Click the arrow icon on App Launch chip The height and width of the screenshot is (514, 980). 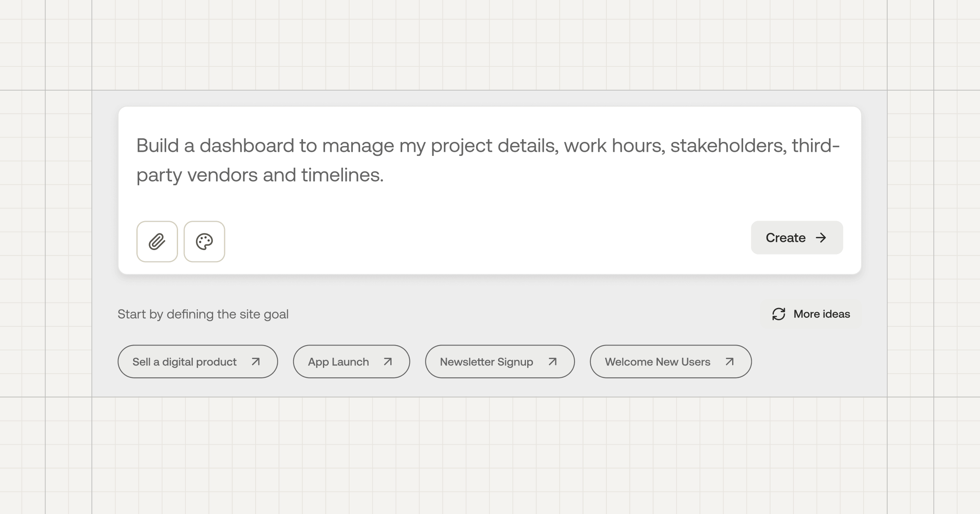[x=388, y=361]
